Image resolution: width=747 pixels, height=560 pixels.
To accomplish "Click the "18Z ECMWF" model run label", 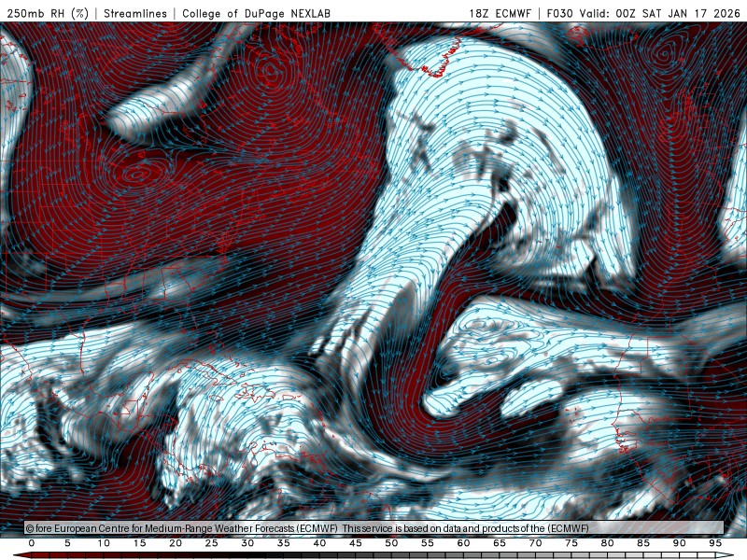I will [x=500, y=13].
